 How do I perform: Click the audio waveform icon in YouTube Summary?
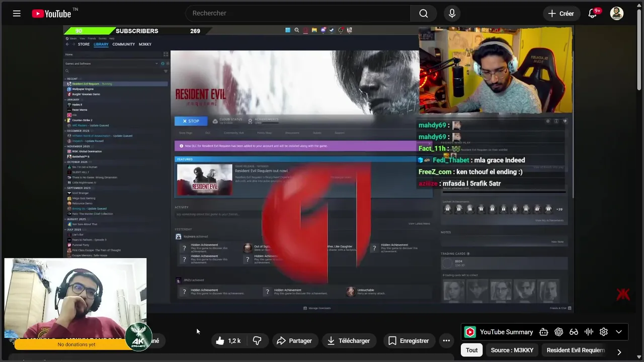[589, 332]
